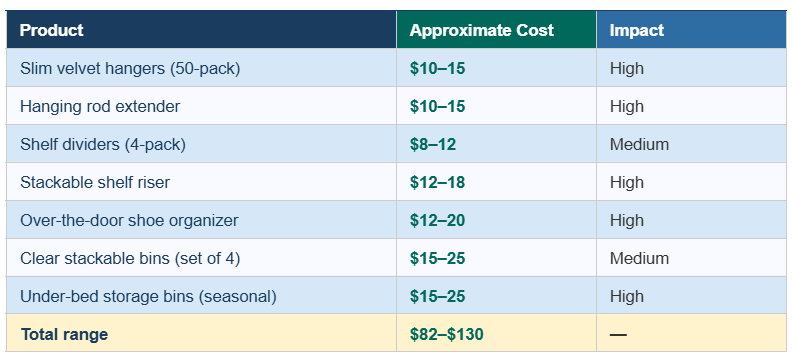Click the $82–$130 total cost cell
The width and height of the screenshot is (792, 360).
coord(497,333)
